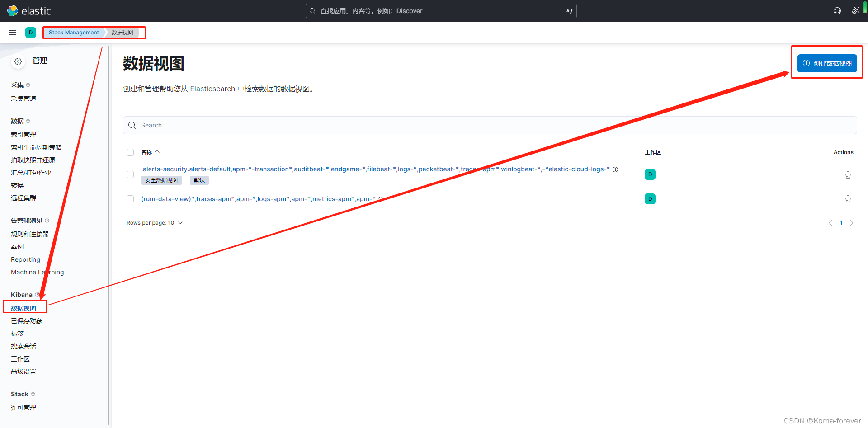Screen dimensions: 868x428
Task: Open the rum-data-view data view link
Action: coord(258,199)
